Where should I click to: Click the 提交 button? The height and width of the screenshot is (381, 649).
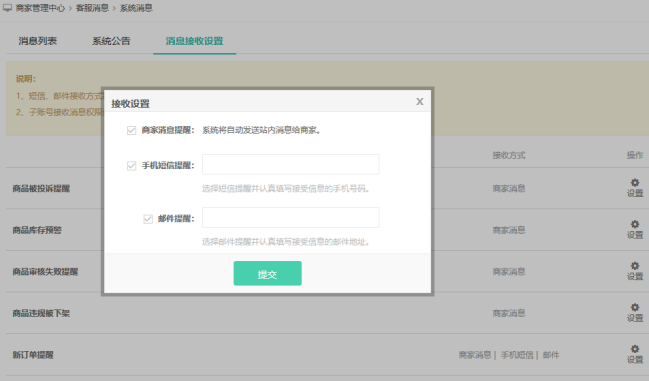(x=267, y=273)
